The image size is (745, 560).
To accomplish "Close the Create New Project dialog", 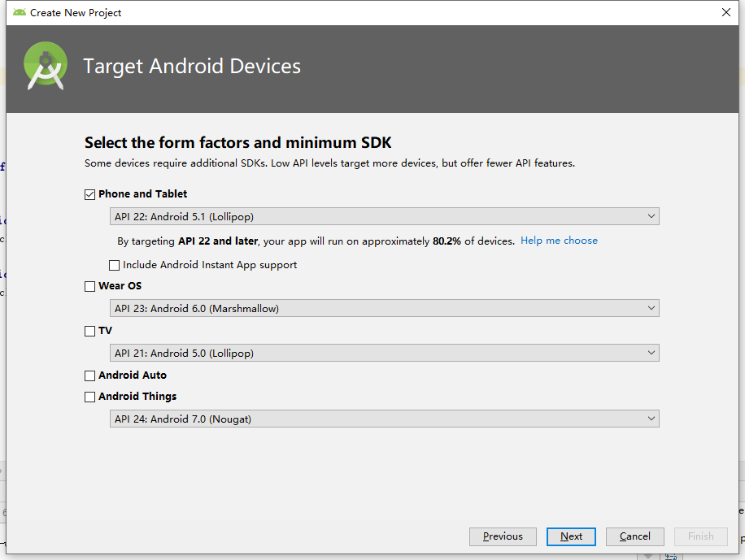I will point(728,12).
